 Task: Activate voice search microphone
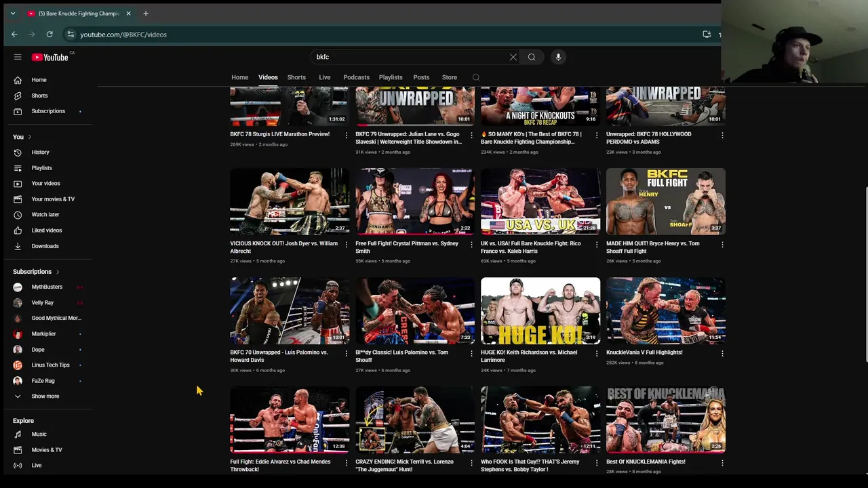pos(558,57)
